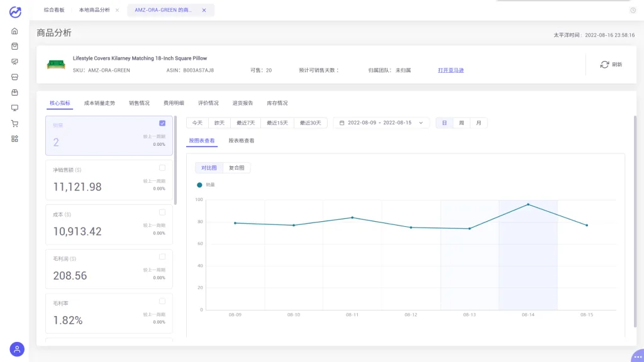Screen dimensions: 644x362
Task: Select the 评价情况 tab
Action: coord(208,103)
